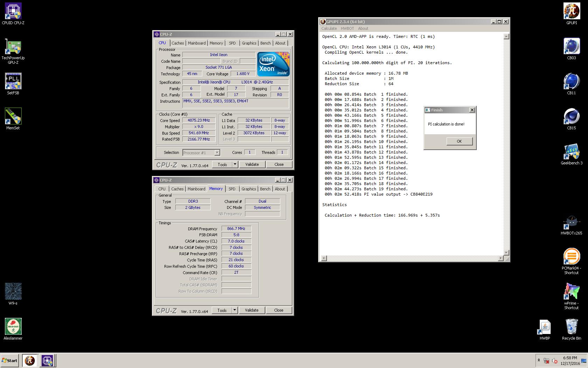Open Aleslammer desktop icon

[13, 329]
